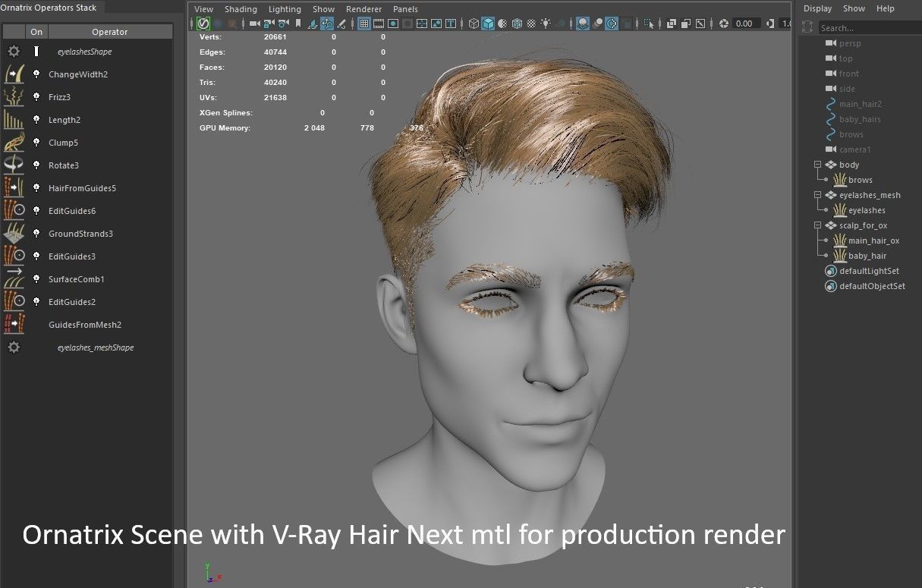Image resolution: width=922 pixels, height=588 pixels.
Task: Select the EditGuides6 operator icon
Action: [14, 211]
